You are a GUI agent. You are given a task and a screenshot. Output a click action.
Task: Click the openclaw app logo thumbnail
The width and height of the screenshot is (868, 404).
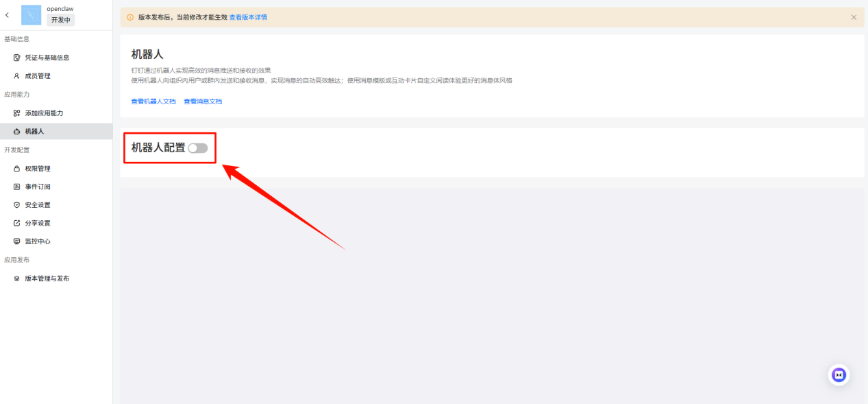click(32, 14)
